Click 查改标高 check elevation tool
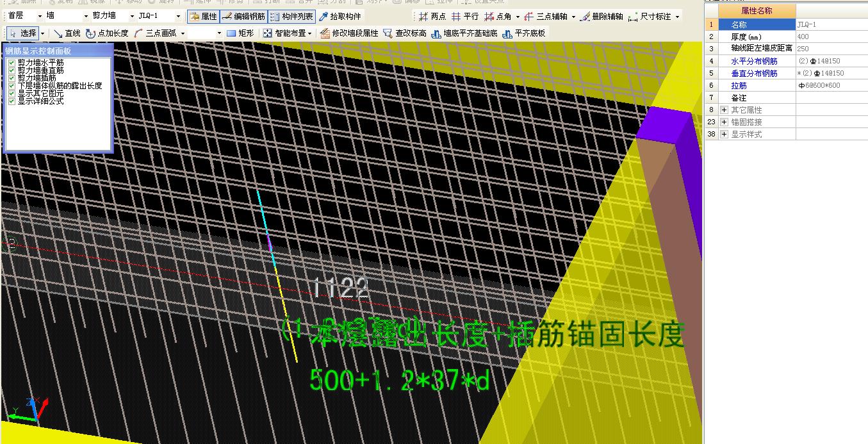 (405, 33)
